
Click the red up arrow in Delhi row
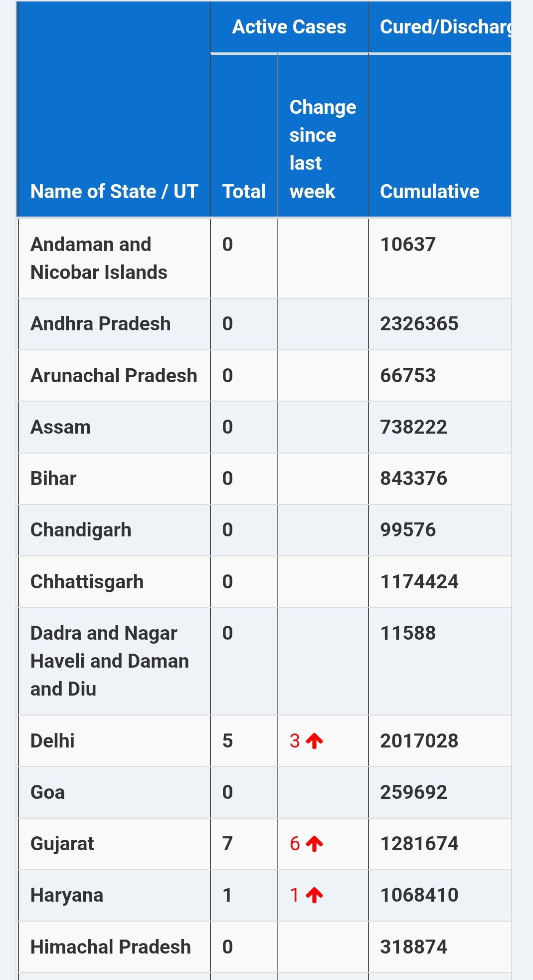(315, 741)
